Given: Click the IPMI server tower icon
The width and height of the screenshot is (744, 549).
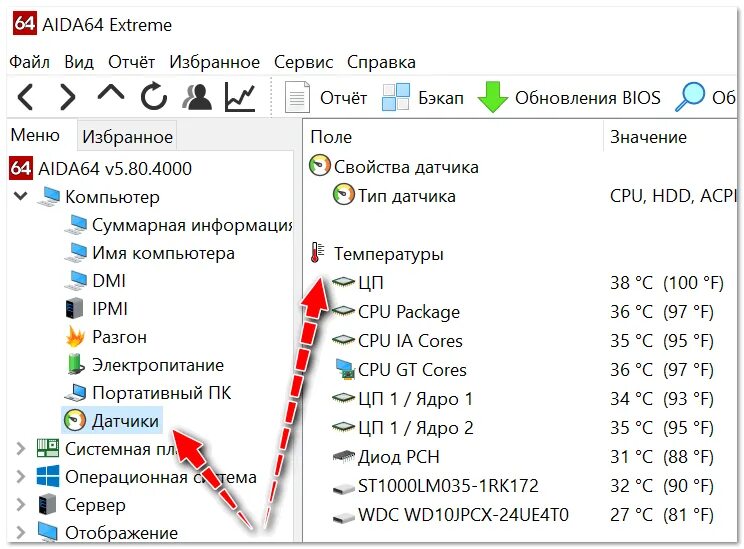Looking at the screenshot, I should point(74,308).
